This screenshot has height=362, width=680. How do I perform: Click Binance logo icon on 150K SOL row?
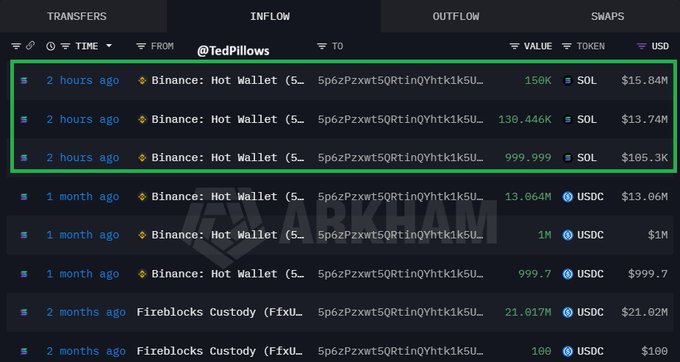pyautogui.click(x=142, y=81)
